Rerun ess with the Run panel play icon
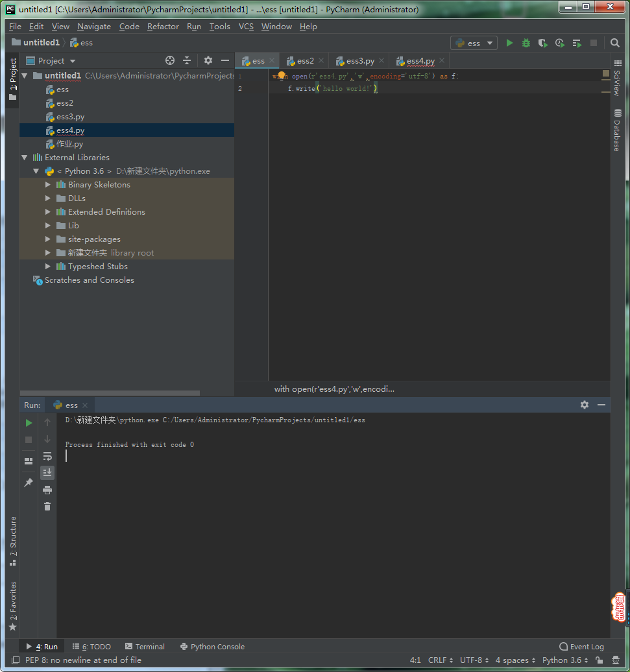This screenshot has height=672, width=630. (29, 423)
